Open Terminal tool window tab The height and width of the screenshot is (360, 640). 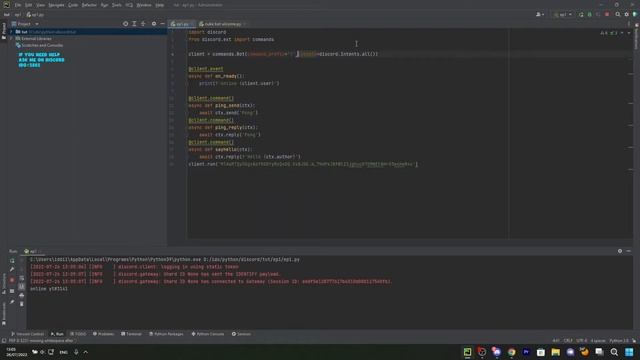pyautogui.click(x=131, y=334)
